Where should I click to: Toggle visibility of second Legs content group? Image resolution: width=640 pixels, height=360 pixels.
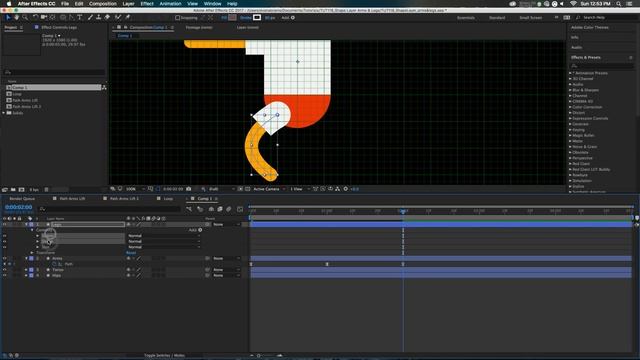click(x=4, y=241)
